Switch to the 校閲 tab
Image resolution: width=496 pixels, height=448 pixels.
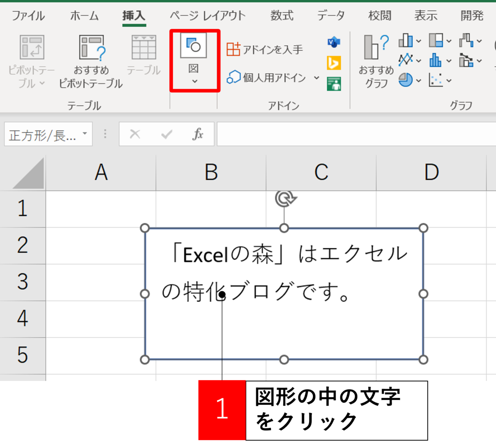[380, 16]
